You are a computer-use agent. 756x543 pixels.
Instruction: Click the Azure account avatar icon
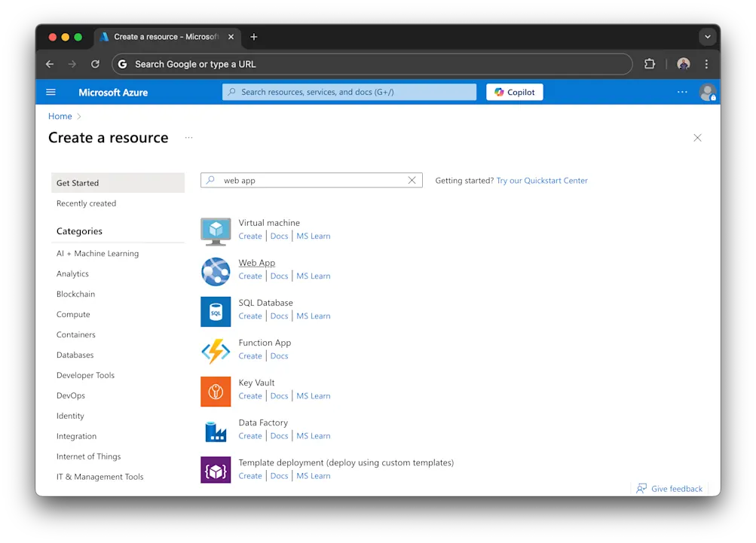click(707, 91)
